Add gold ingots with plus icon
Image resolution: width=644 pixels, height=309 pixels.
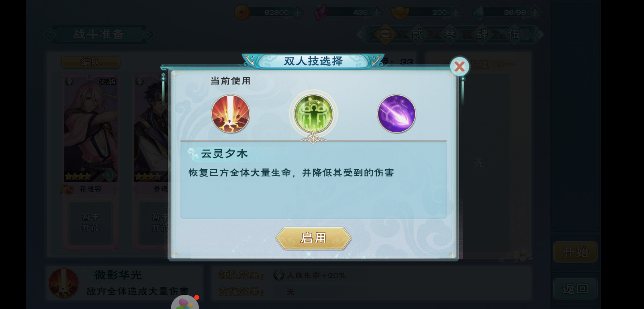pyautogui.click(x=456, y=12)
